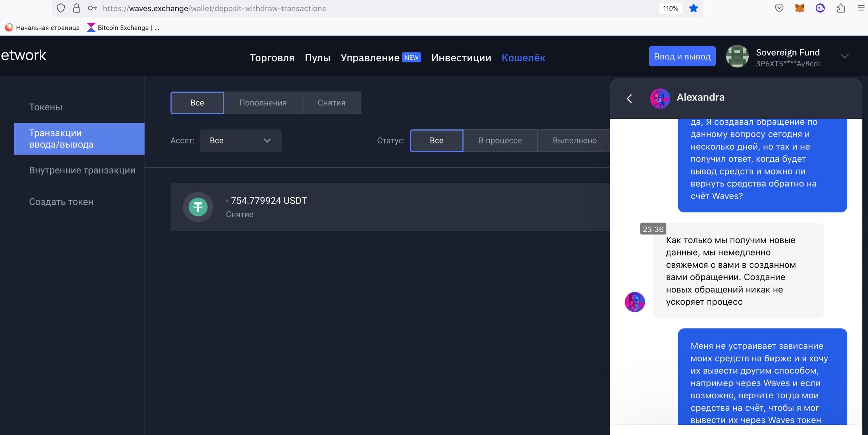Screen dimensions: 868x435
Task: Click the bookmark star icon in address bar
Action: click(693, 8)
